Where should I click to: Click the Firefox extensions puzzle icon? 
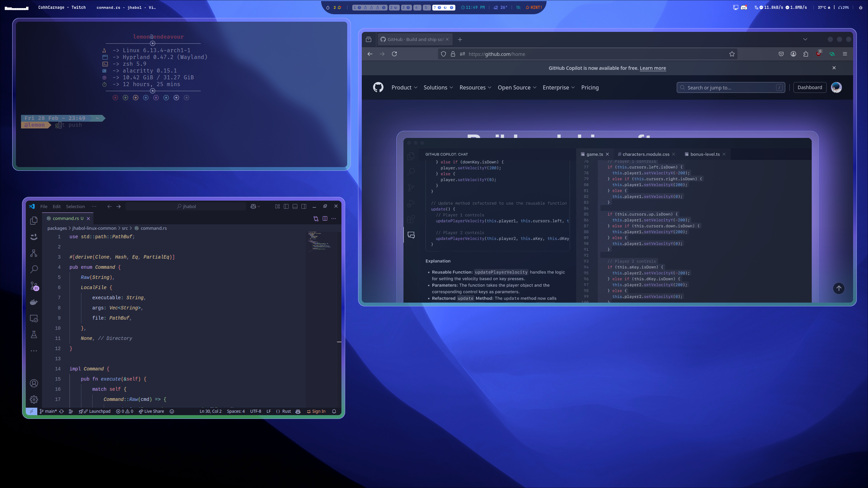(806, 54)
